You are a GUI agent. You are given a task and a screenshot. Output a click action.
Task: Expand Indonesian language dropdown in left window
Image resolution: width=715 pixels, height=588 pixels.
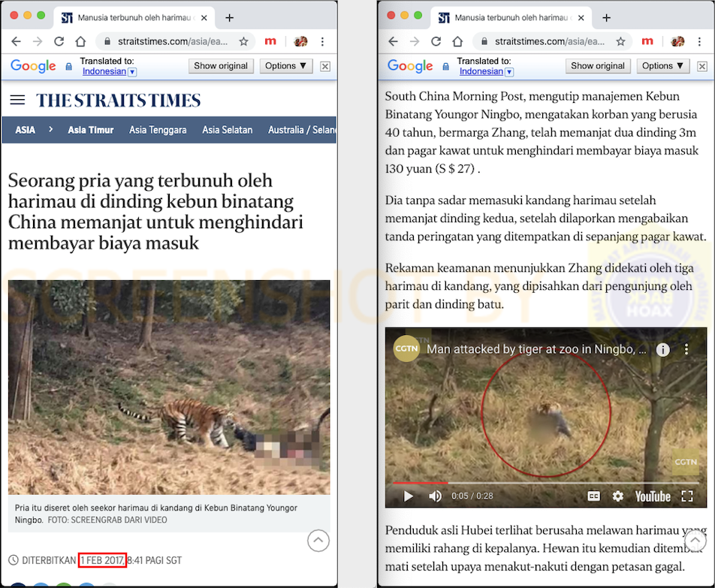132,71
